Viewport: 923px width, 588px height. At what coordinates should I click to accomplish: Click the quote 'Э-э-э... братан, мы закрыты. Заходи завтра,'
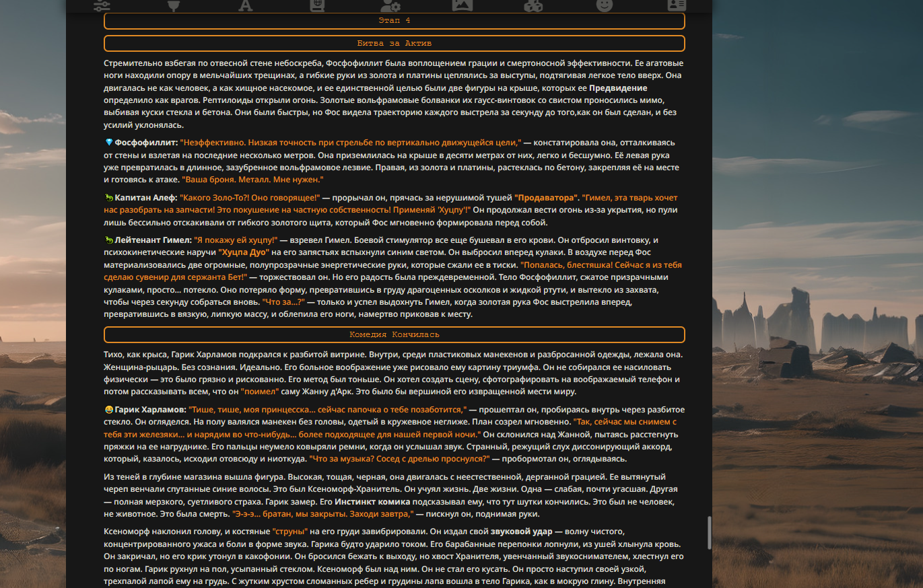[x=322, y=514]
